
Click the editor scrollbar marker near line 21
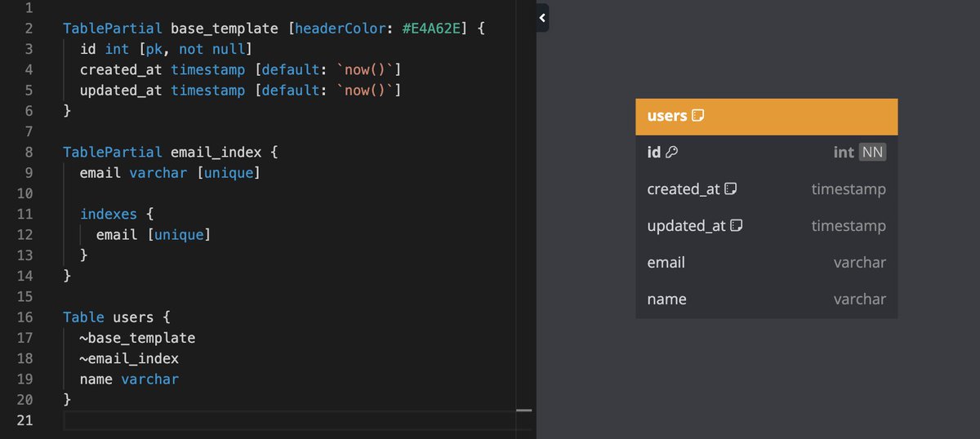pyautogui.click(x=524, y=410)
